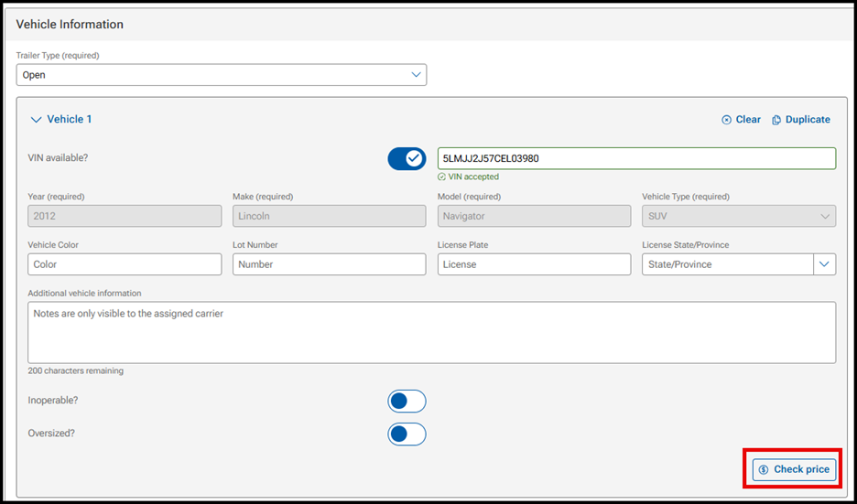The width and height of the screenshot is (857, 504).
Task: Click the Clear link text
Action: 748,120
